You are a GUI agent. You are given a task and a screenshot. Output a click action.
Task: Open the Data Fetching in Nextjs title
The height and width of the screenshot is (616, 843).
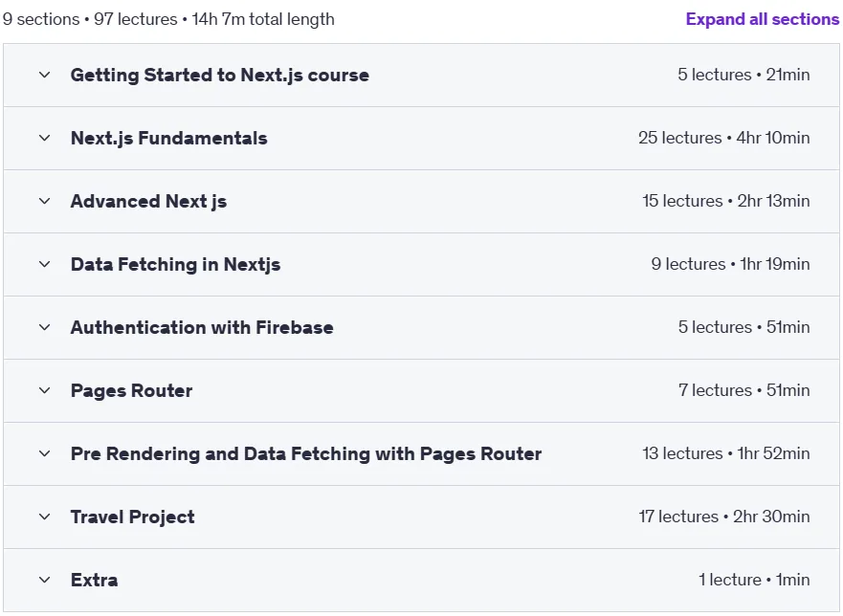pyautogui.click(x=175, y=264)
